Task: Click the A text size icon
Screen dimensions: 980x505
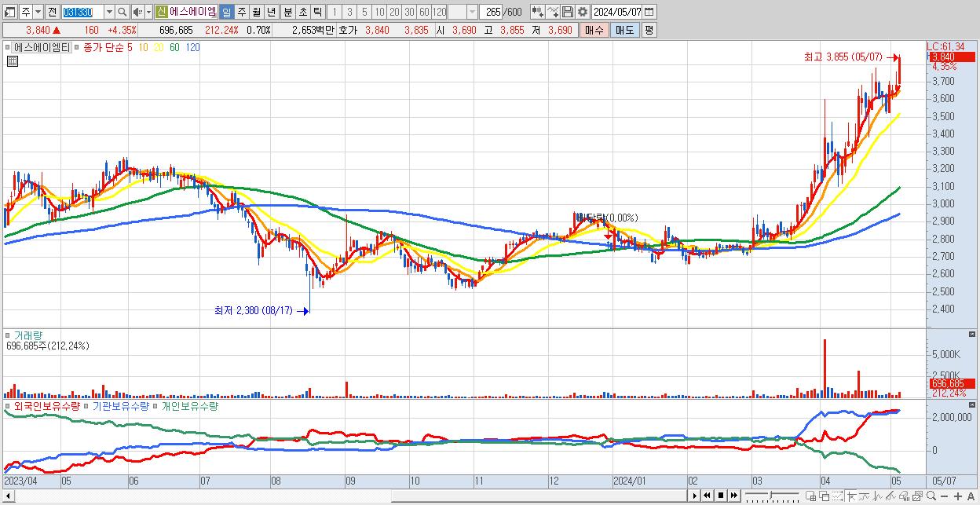Action: 971,496
